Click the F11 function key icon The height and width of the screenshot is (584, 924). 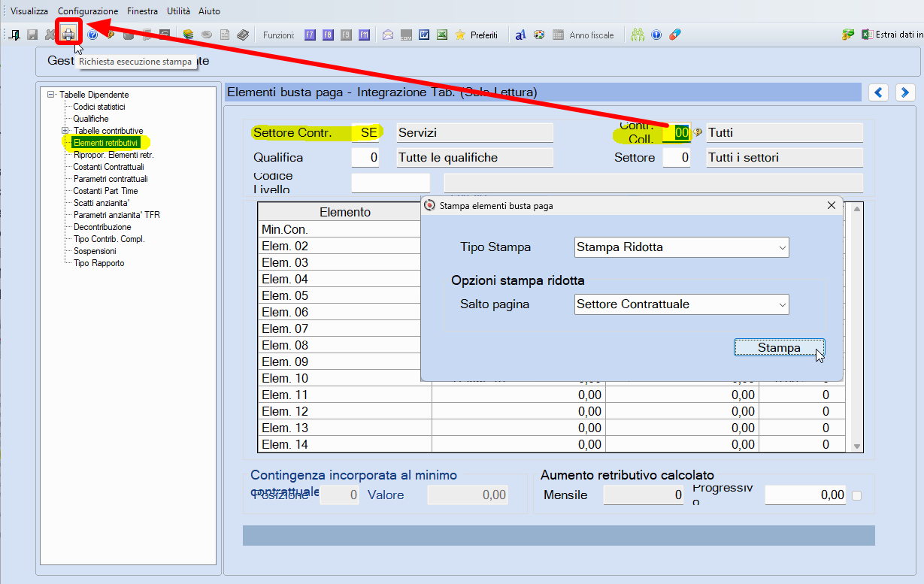pos(364,35)
